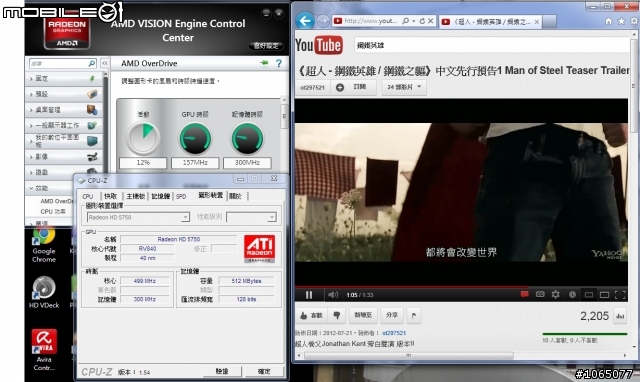640x382 pixels.
Task: Toggle captions in the video player
Action: pyautogui.click(x=540, y=294)
